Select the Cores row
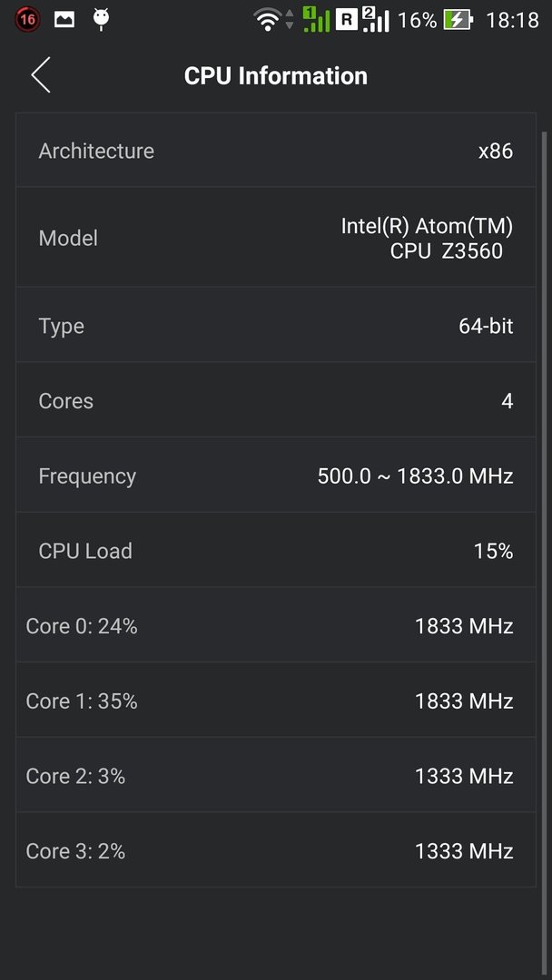Screen dimensions: 552x980 [x=276, y=400]
